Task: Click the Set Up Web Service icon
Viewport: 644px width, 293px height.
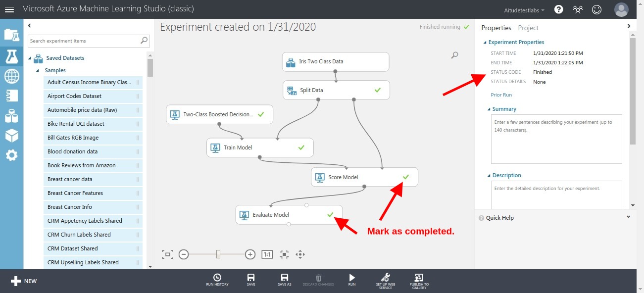Action: [386, 279]
